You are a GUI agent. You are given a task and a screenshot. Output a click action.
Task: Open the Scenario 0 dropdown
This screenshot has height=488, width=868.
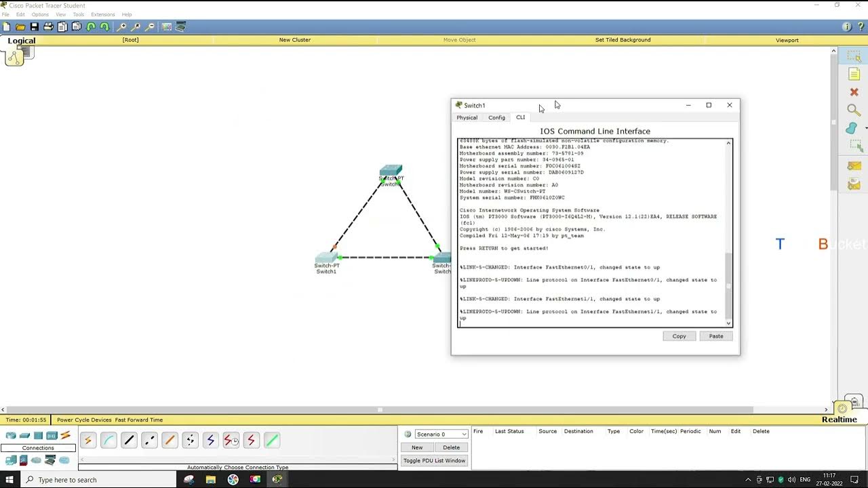point(441,434)
